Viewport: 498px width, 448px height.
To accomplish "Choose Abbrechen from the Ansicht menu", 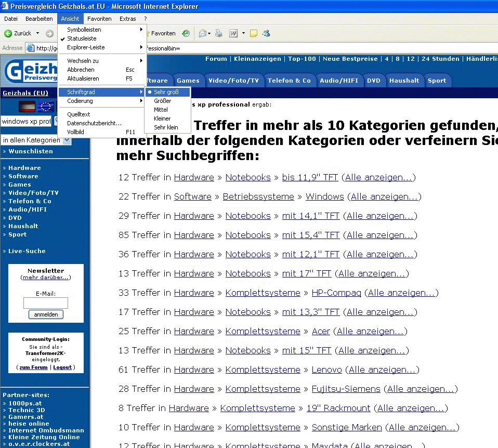I will (x=102, y=70).
